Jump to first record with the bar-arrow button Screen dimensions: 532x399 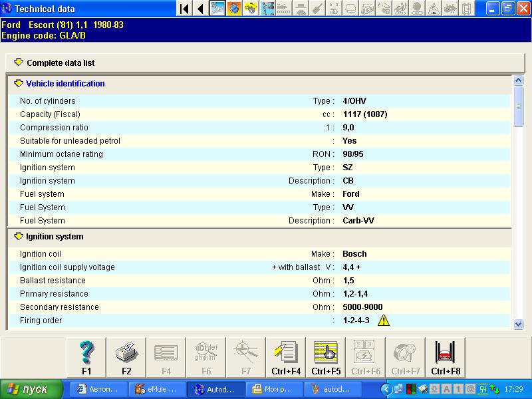point(184,9)
